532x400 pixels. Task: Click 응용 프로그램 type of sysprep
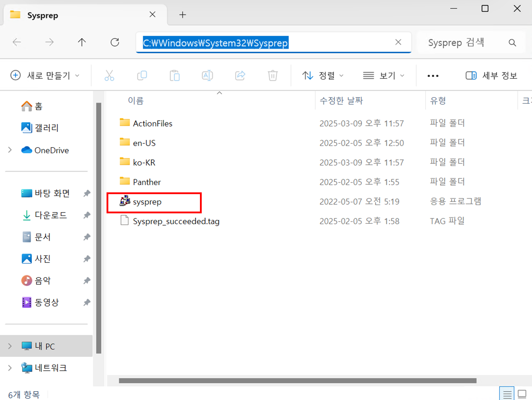[x=456, y=201]
